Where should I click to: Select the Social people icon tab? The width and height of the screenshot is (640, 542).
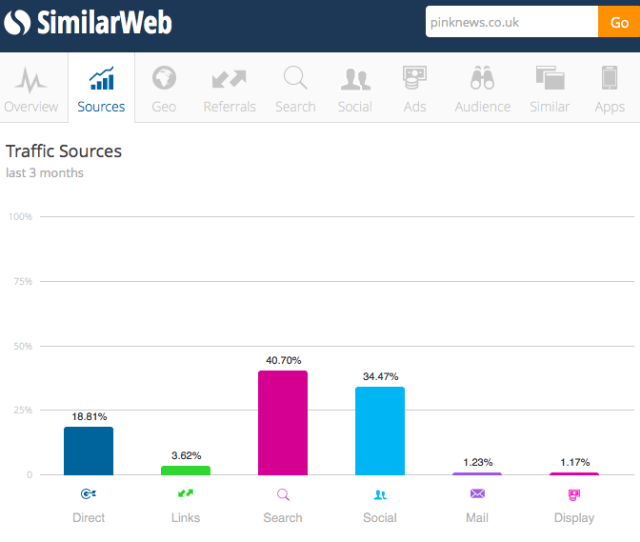[x=355, y=78]
